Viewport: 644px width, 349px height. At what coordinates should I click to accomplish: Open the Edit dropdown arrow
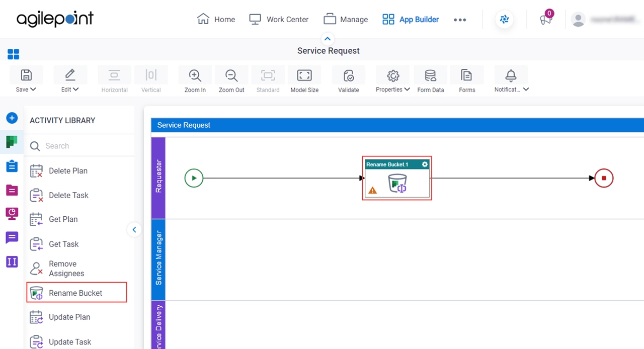(76, 90)
